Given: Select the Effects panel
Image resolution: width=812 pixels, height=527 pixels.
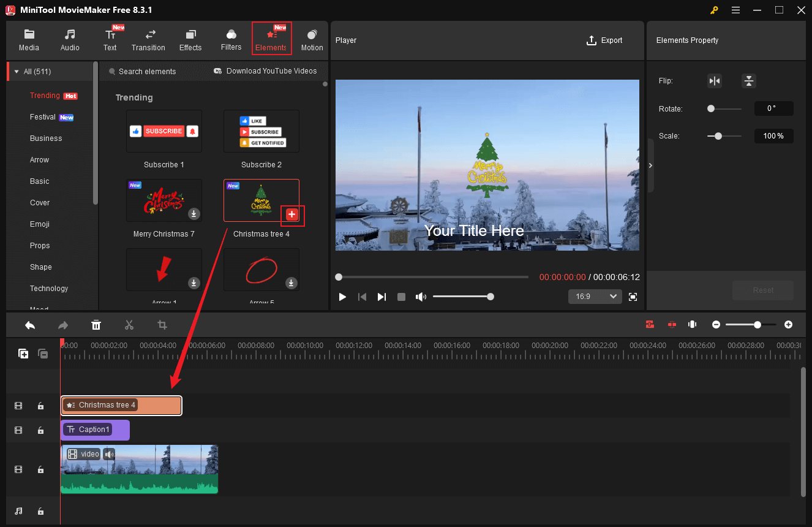Looking at the screenshot, I should [190, 38].
